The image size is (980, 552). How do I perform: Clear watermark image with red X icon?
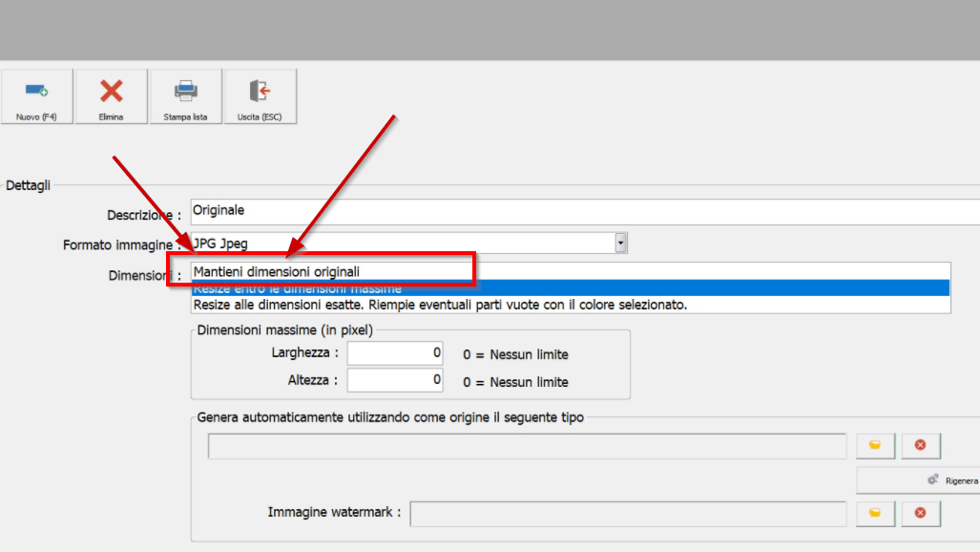921,513
